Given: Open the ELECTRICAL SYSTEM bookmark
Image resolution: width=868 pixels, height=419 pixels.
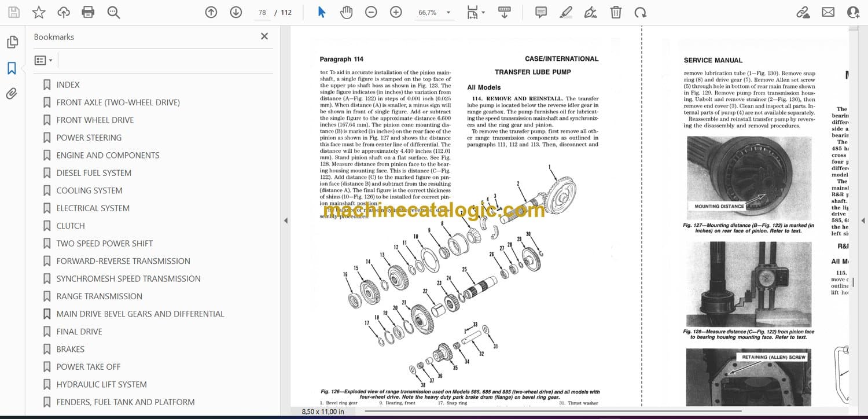Looking at the screenshot, I should pyautogui.click(x=93, y=208).
